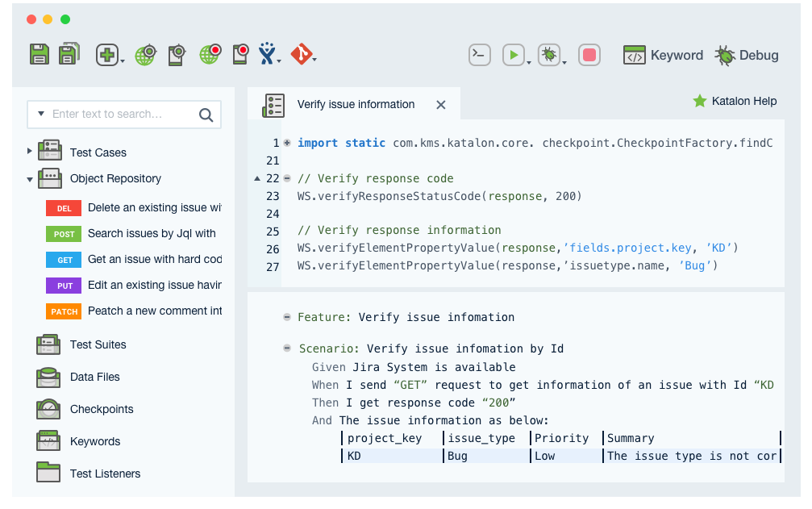812x509 pixels.
Task: Launch the Mobile Recorder utility
Action: (239, 55)
